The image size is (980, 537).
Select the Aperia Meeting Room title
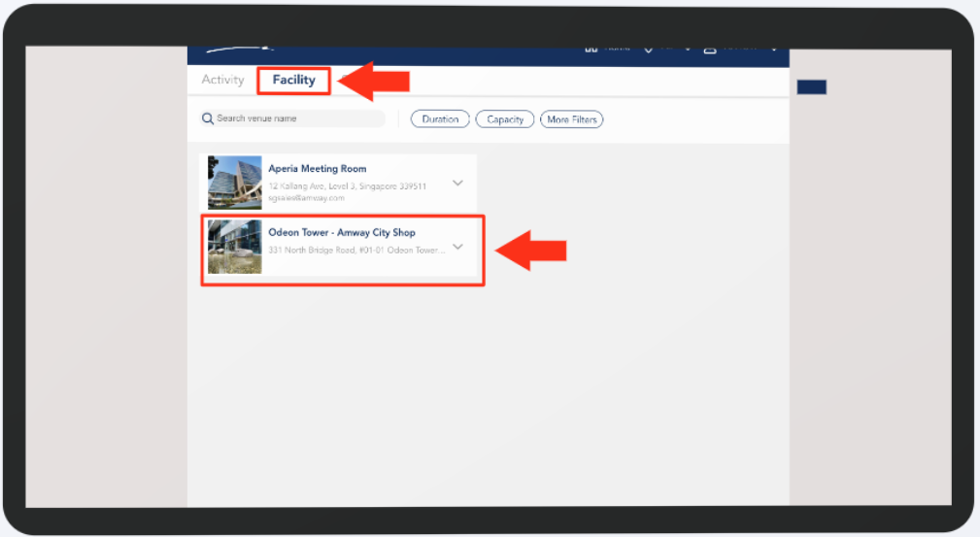coord(317,169)
